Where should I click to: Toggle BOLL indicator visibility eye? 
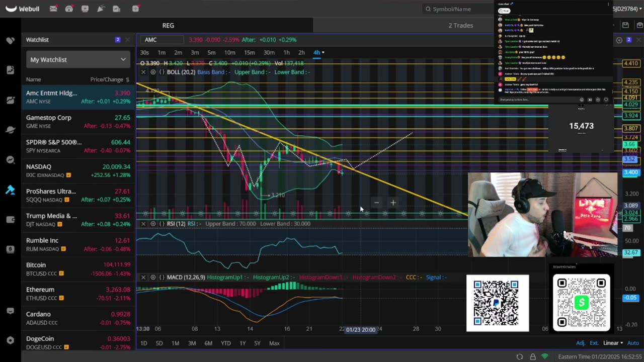(x=153, y=72)
